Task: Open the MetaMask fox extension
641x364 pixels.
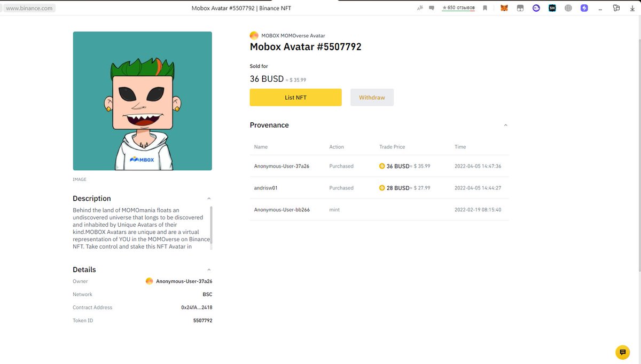Action: (504, 8)
